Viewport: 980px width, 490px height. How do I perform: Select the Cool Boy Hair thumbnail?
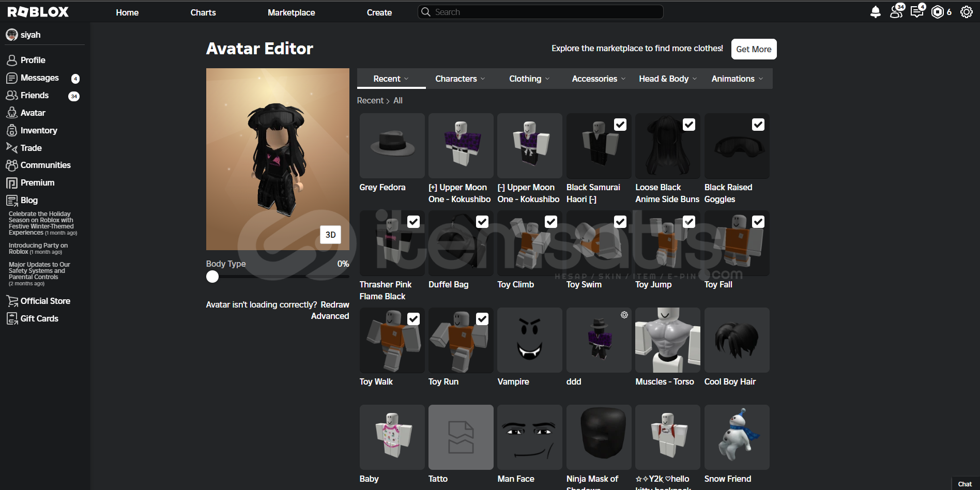point(737,340)
